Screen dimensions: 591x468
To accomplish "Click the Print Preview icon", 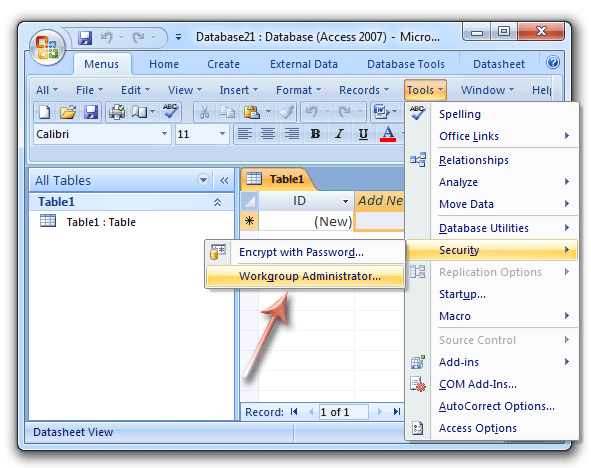I will pos(139,112).
